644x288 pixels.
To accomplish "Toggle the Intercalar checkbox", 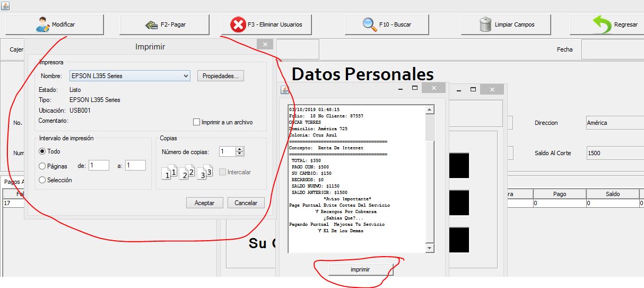I will click(x=222, y=172).
